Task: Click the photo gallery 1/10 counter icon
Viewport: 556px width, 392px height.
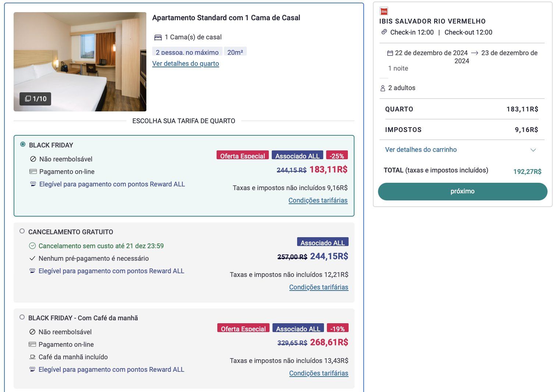Action: pos(28,99)
